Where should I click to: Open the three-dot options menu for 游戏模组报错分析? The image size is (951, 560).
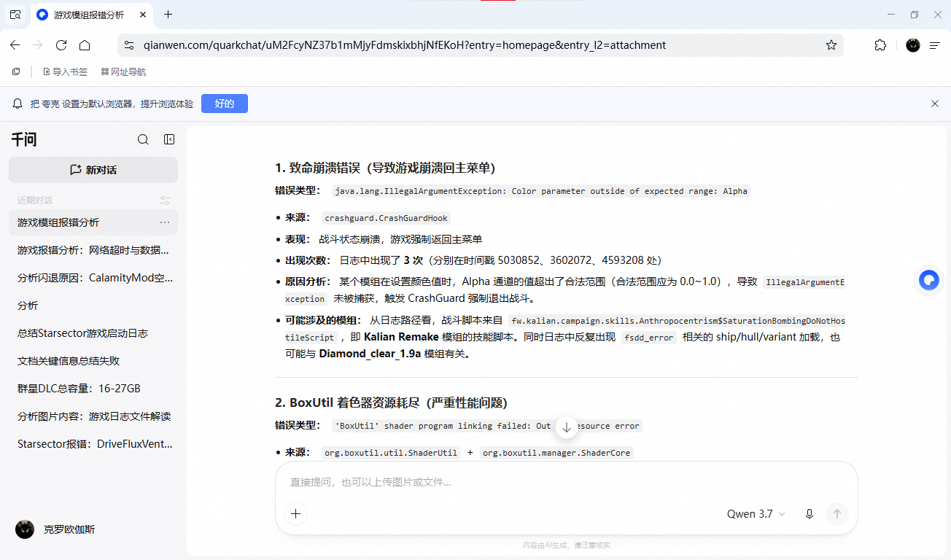click(165, 222)
